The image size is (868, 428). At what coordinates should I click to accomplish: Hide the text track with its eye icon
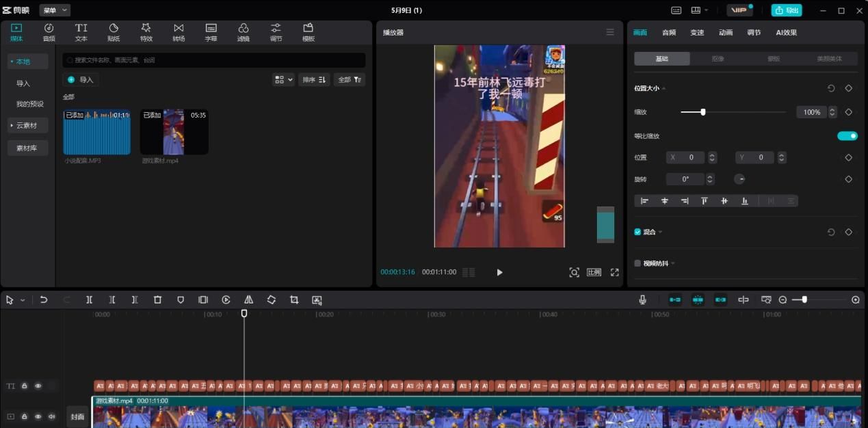click(38, 386)
